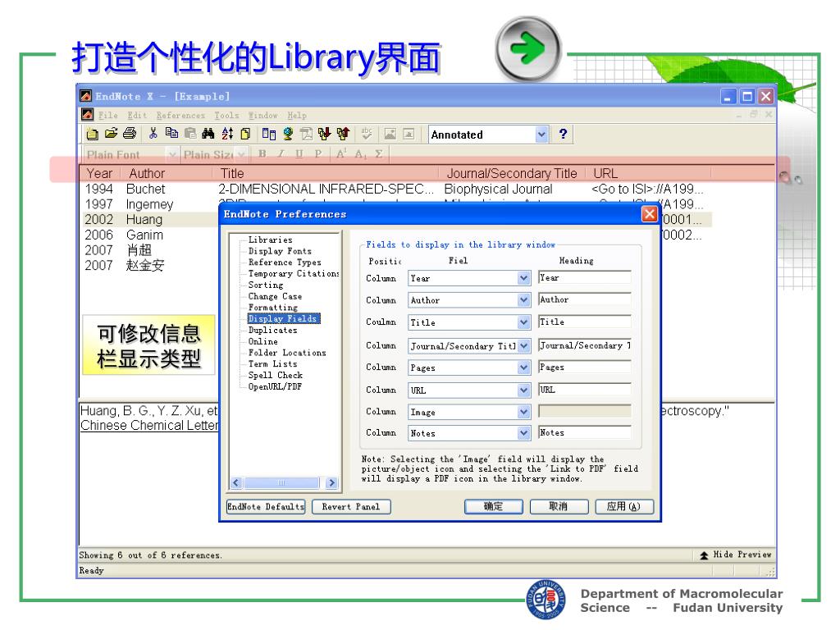
Task: Select Libraries in preferences tree
Action: click(270, 240)
